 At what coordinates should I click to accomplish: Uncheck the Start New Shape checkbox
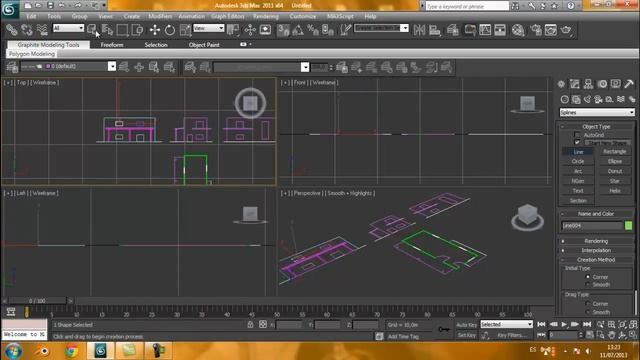coord(577,142)
